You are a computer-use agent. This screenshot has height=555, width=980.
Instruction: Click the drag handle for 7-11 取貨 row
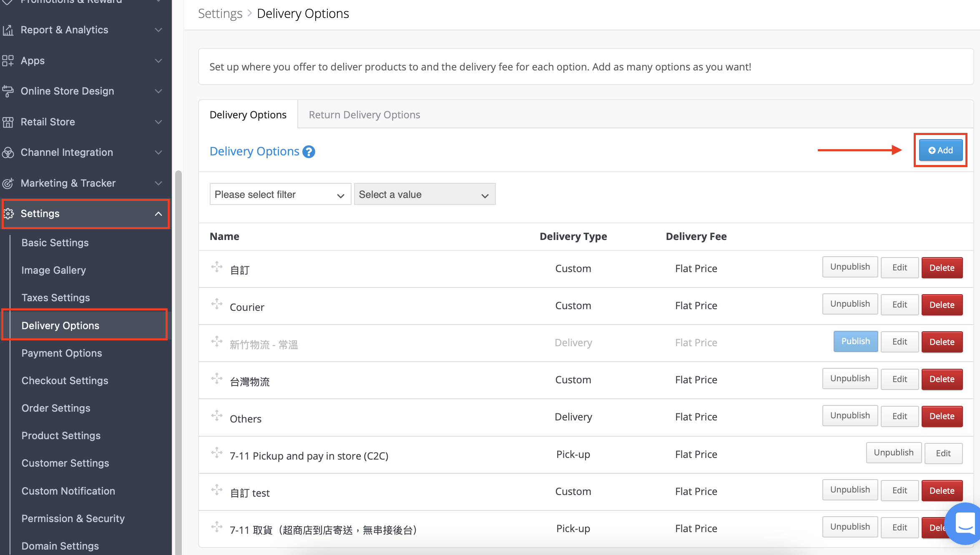pos(217,527)
